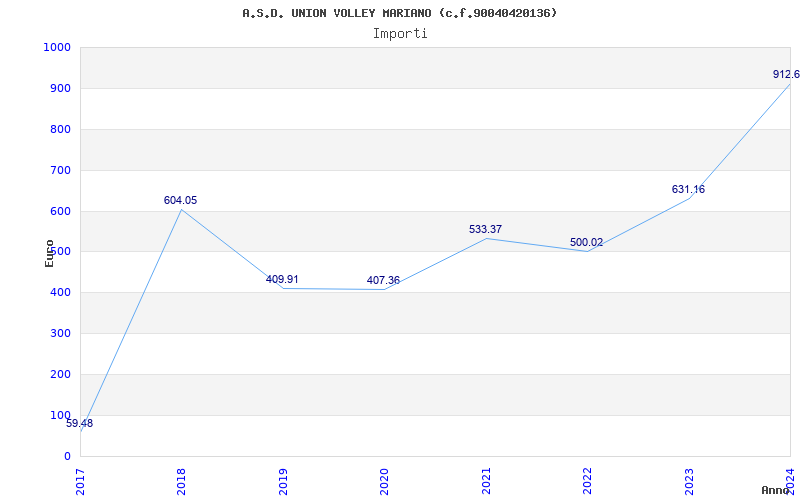
Task: Click the 2022 year tick label
Action: [x=587, y=478]
